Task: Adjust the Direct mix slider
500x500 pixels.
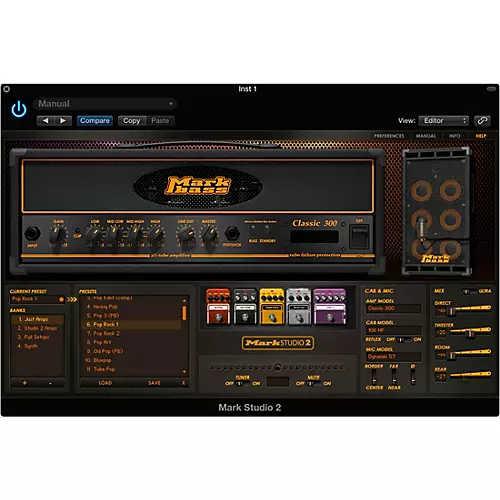Action: click(x=452, y=311)
